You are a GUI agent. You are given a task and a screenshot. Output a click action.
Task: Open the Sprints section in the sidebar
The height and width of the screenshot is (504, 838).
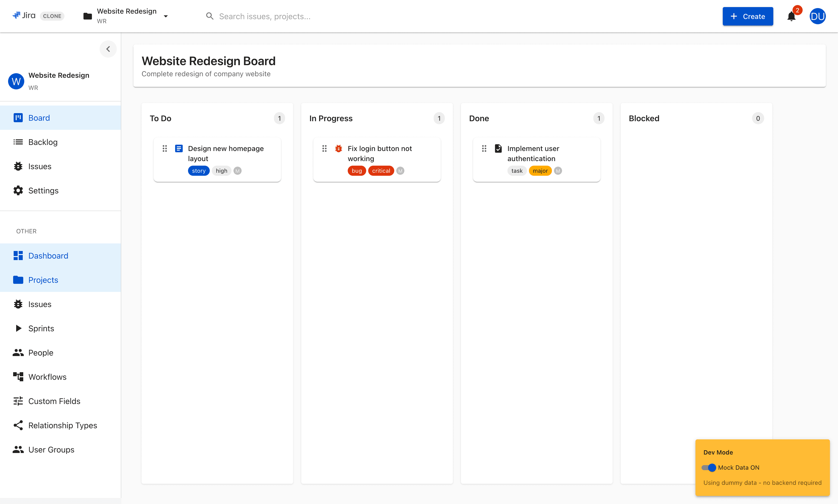(41, 328)
